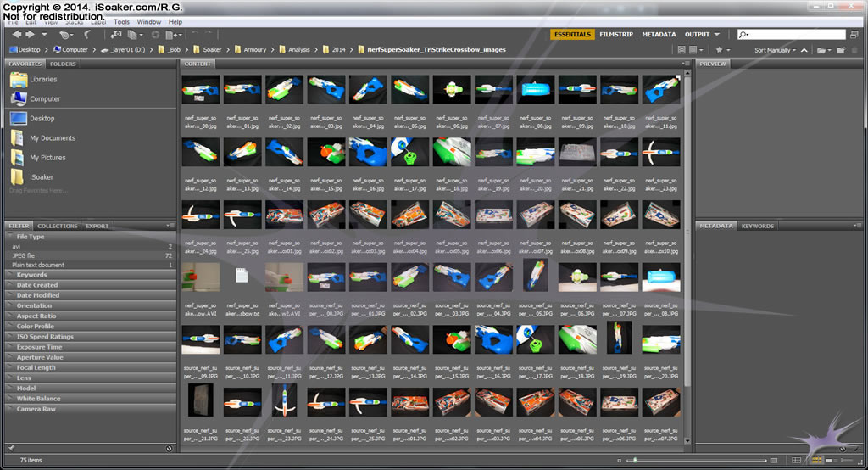Screen dimensions: 868x470
Task: Open the Sort Manually dropdown
Action: 775,50
